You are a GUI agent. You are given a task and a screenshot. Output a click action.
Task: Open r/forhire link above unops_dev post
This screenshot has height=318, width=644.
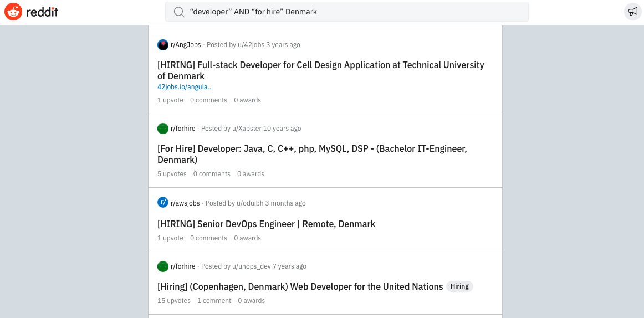[x=183, y=266]
